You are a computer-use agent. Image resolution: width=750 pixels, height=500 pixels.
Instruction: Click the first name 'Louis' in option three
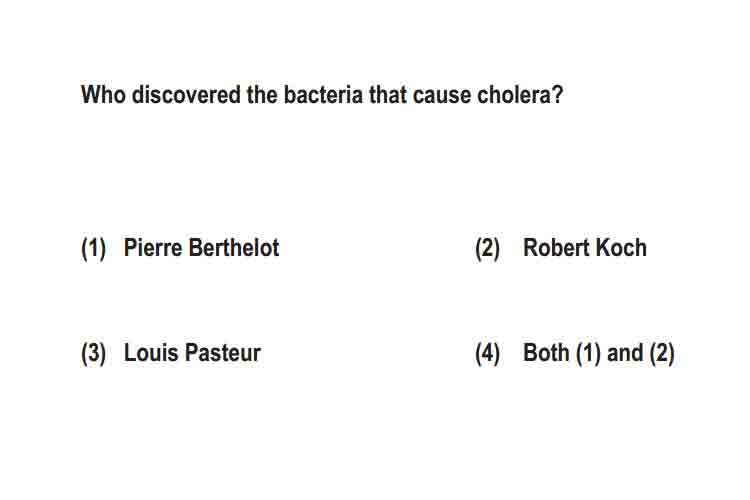pyautogui.click(x=151, y=353)
